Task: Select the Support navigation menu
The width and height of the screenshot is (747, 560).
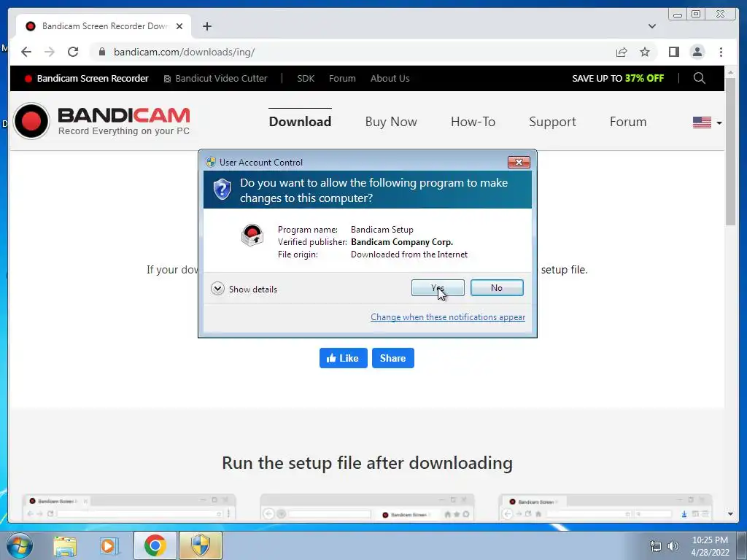Action: 553,122
